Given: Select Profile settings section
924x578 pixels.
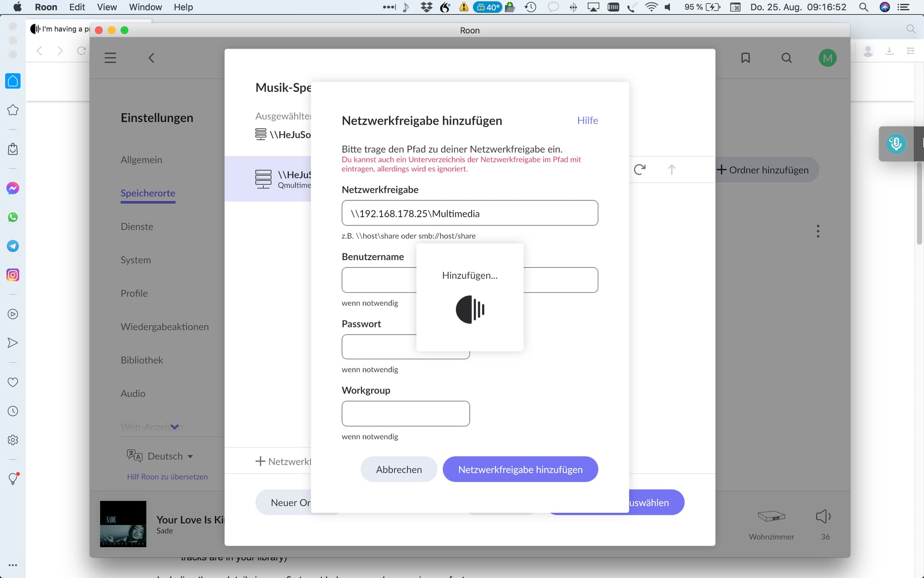Looking at the screenshot, I should (134, 293).
